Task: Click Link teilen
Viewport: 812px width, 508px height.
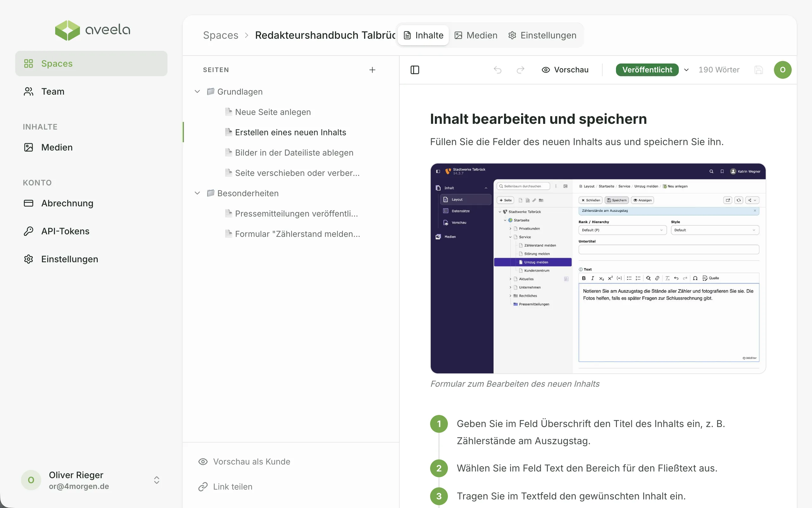Action: [x=225, y=486]
